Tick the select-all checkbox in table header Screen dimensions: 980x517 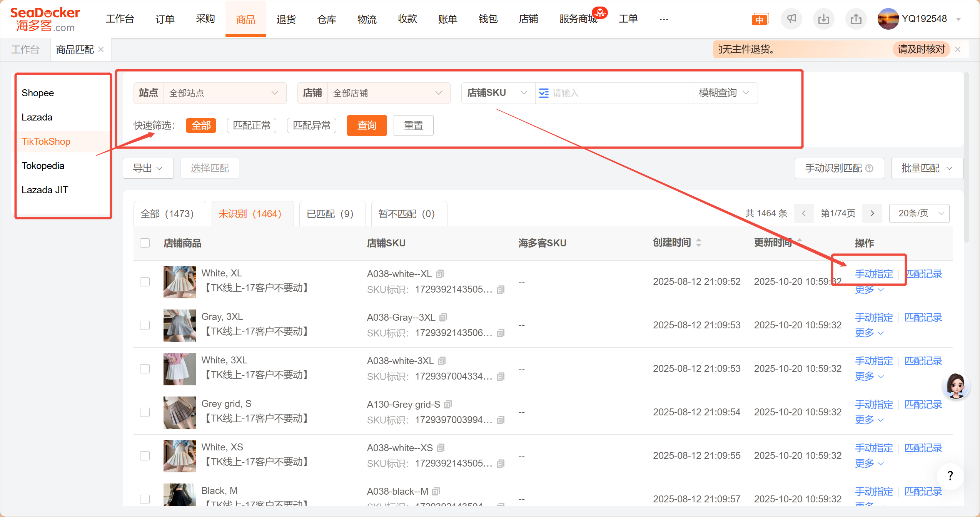[145, 243]
